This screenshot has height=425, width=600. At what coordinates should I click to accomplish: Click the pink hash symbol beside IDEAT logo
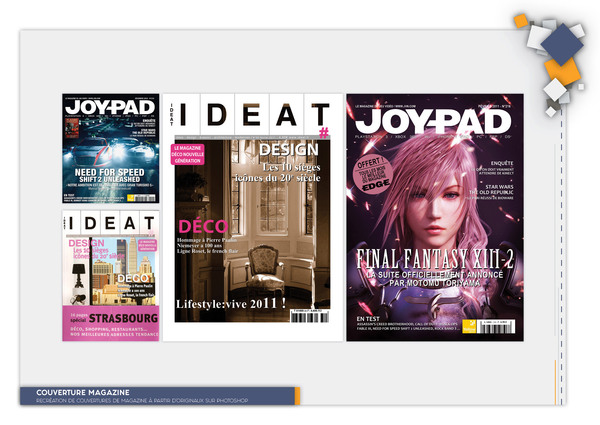pyautogui.click(x=324, y=133)
